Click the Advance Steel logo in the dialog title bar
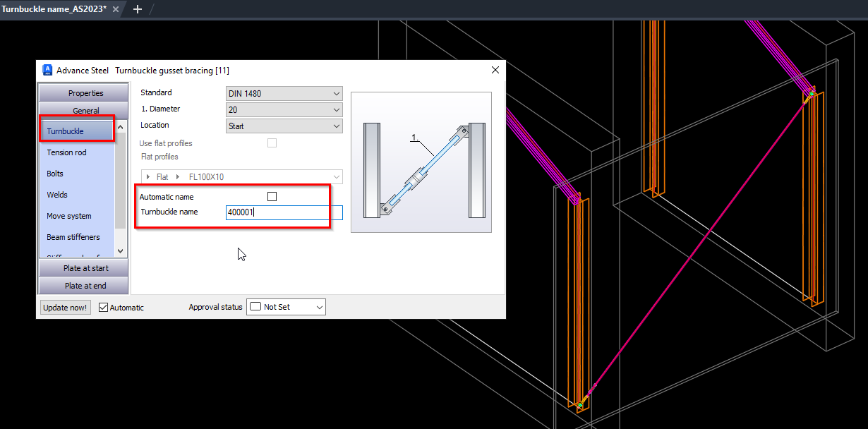The height and width of the screenshot is (429, 868). 47,70
